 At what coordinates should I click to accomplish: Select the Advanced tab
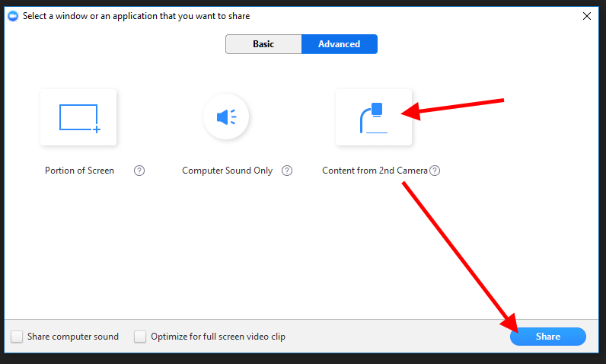[339, 44]
